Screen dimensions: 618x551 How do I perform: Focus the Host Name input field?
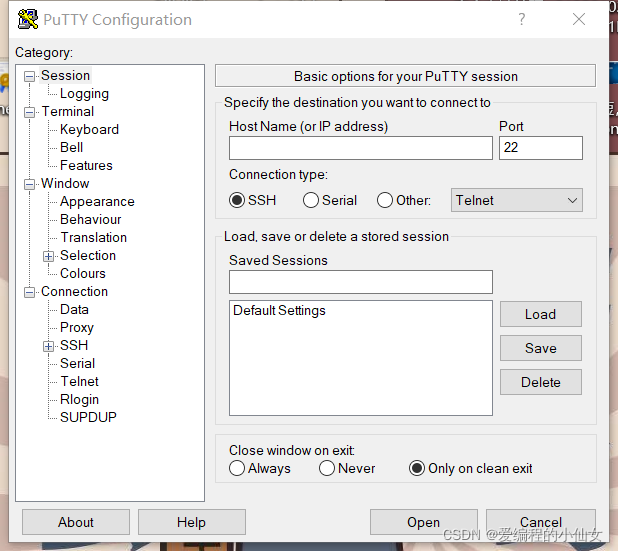point(361,148)
